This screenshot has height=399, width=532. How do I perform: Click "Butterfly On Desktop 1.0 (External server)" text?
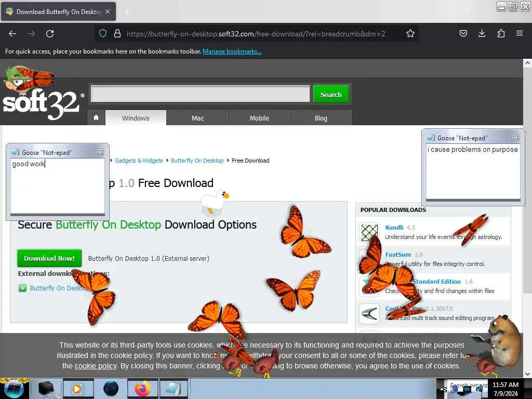[x=149, y=259]
